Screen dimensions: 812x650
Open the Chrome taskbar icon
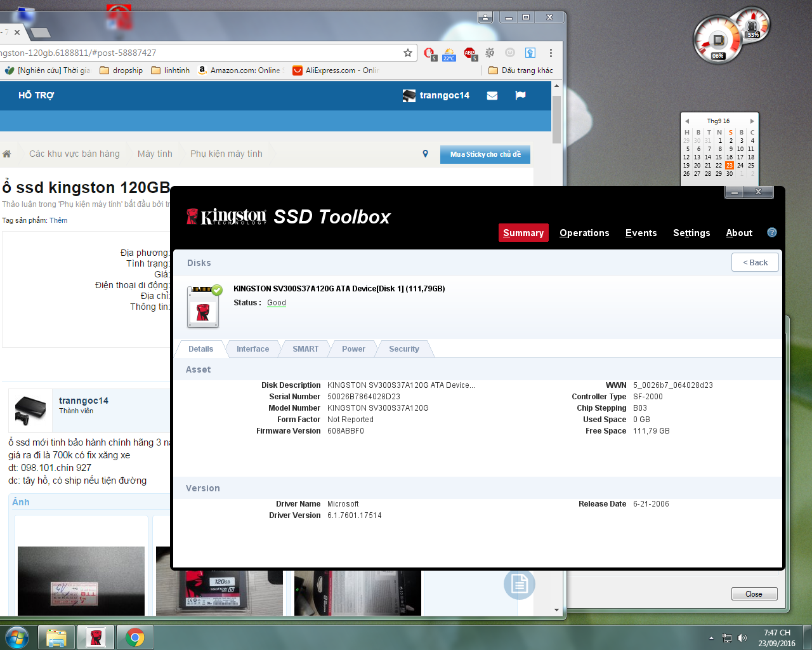click(135, 637)
